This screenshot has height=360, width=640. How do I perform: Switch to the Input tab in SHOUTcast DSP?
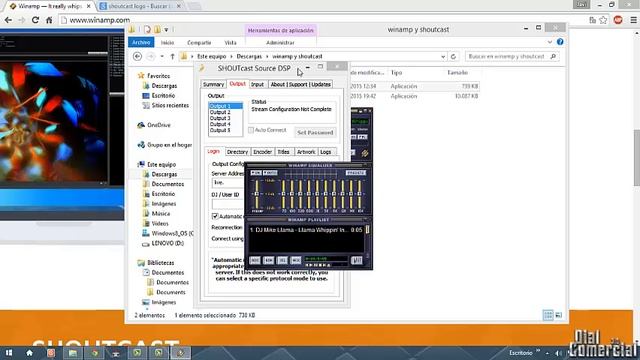[x=258, y=84]
